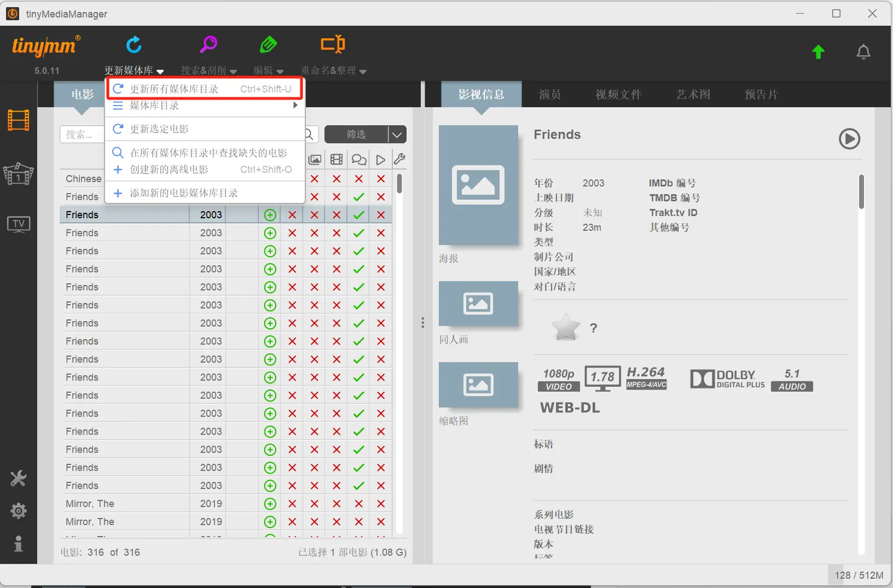Open the movie sets section icon
The height and width of the screenshot is (588, 893).
pos(18,174)
